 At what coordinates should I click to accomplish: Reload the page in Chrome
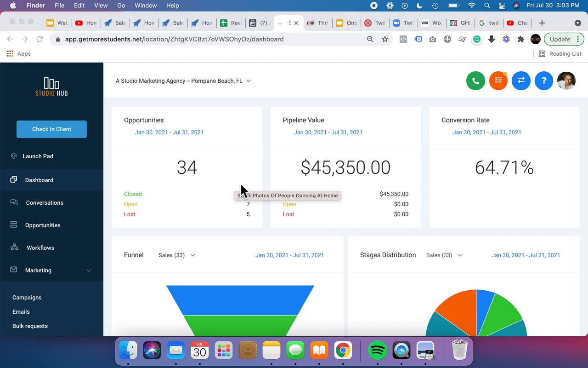(40, 39)
